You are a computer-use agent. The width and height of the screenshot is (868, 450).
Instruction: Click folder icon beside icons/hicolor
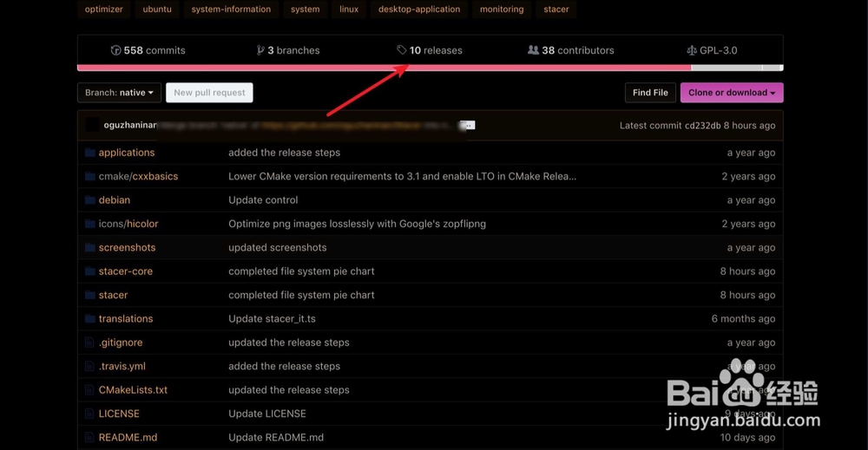[89, 224]
